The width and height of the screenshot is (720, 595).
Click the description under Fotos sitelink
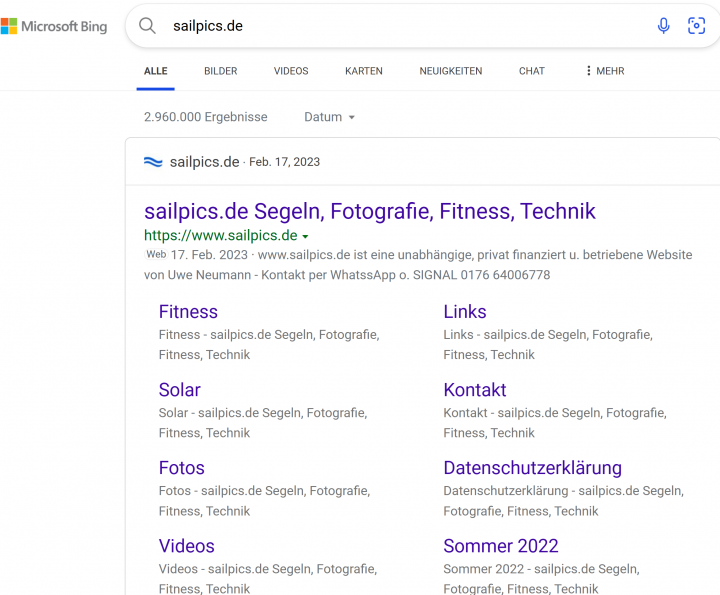pyautogui.click(x=264, y=501)
